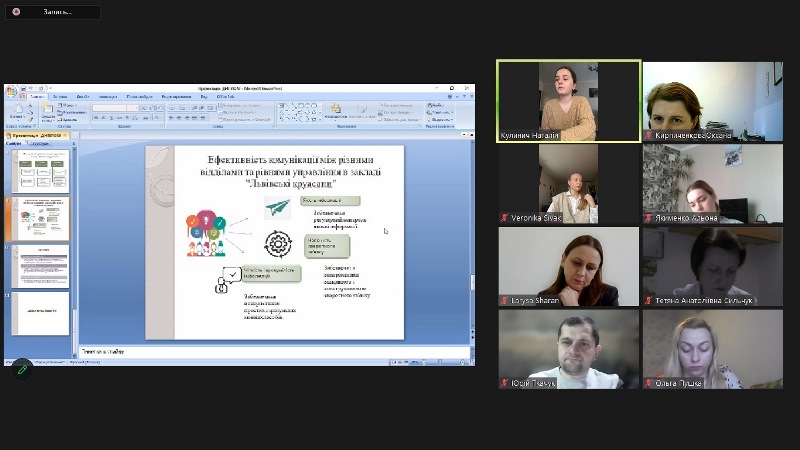
Task: Select the org-chart slide thumbnail at top
Action: [40, 171]
